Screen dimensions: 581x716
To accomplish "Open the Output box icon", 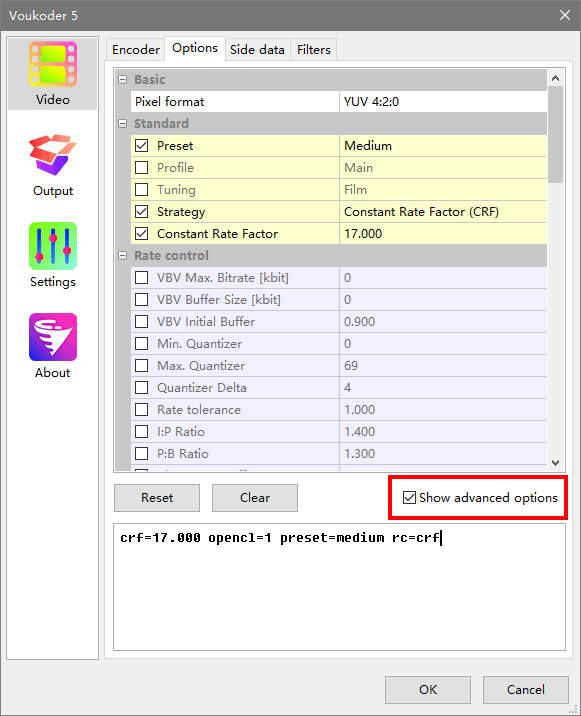I will click(53, 155).
